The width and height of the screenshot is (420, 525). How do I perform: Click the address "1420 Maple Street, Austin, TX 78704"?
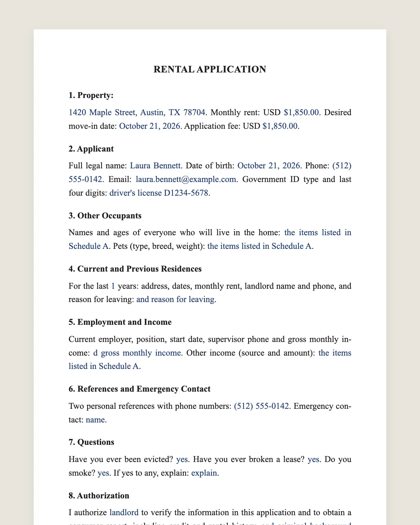pyautogui.click(x=137, y=112)
